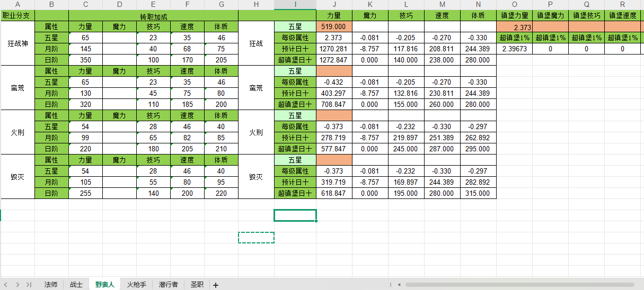Click the cell with value 278.719

pos(334,138)
